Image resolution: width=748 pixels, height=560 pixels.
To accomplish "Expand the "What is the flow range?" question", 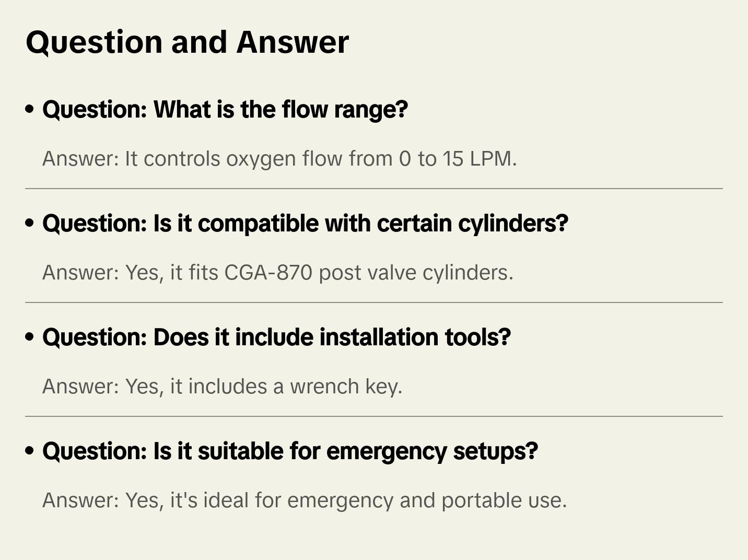I will click(225, 110).
